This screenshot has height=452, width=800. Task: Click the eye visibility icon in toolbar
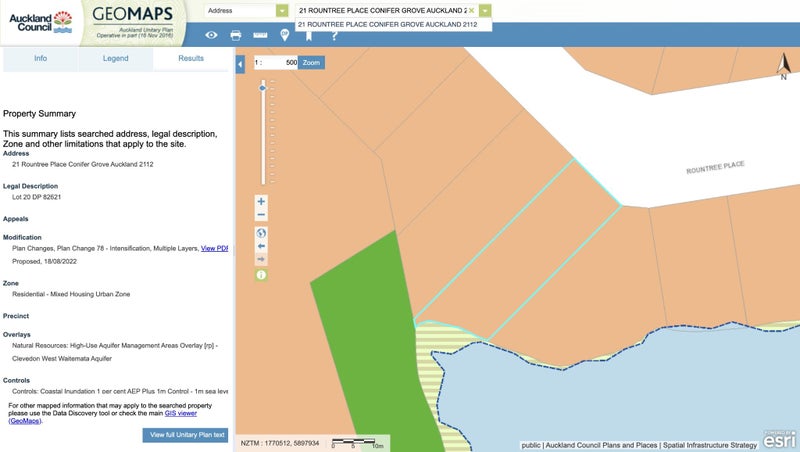pos(211,35)
